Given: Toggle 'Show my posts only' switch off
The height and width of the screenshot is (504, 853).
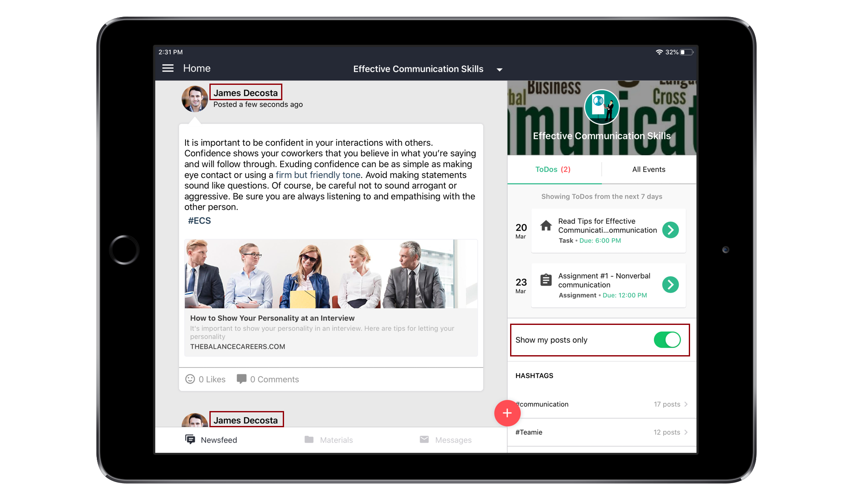Looking at the screenshot, I should [x=667, y=340].
